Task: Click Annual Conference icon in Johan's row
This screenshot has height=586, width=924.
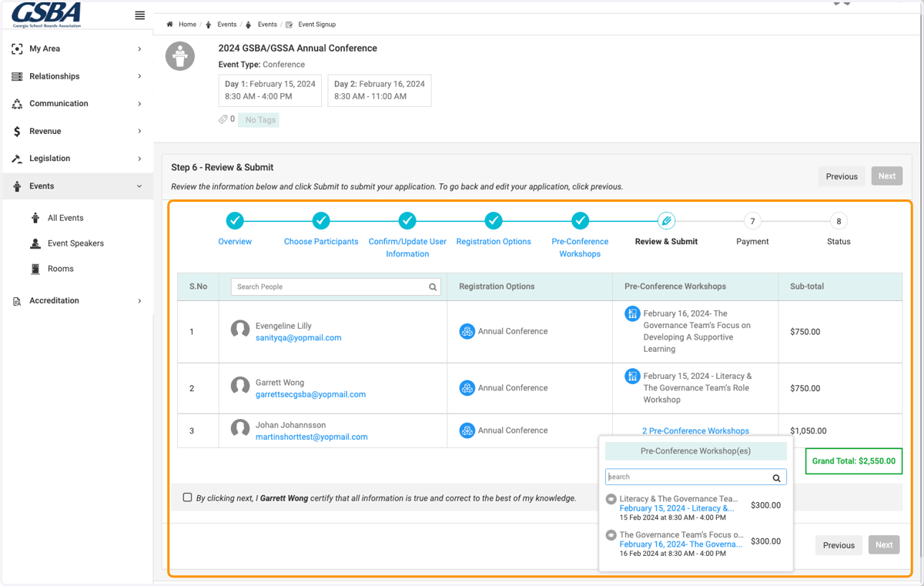Action: tap(467, 430)
